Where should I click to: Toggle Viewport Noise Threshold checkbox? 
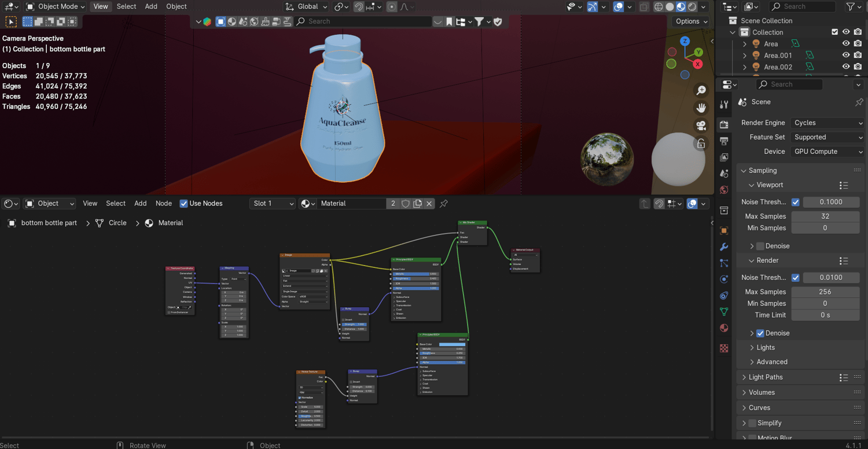pyautogui.click(x=796, y=202)
